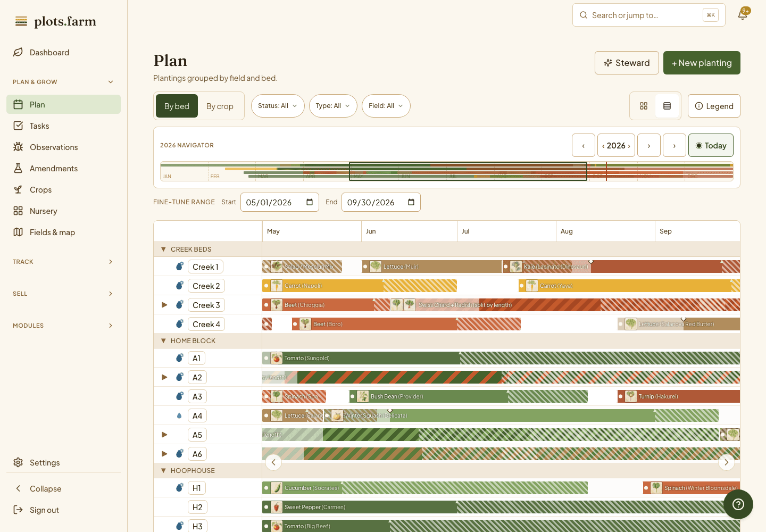
Task: Open Settings in the sidebar
Action: click(x=63, y=462)
